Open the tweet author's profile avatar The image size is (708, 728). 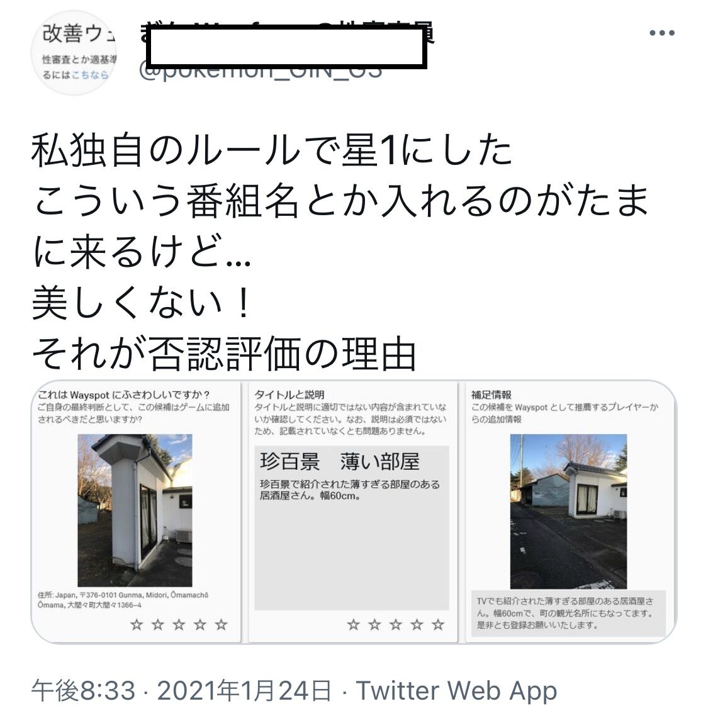(74, 52)
